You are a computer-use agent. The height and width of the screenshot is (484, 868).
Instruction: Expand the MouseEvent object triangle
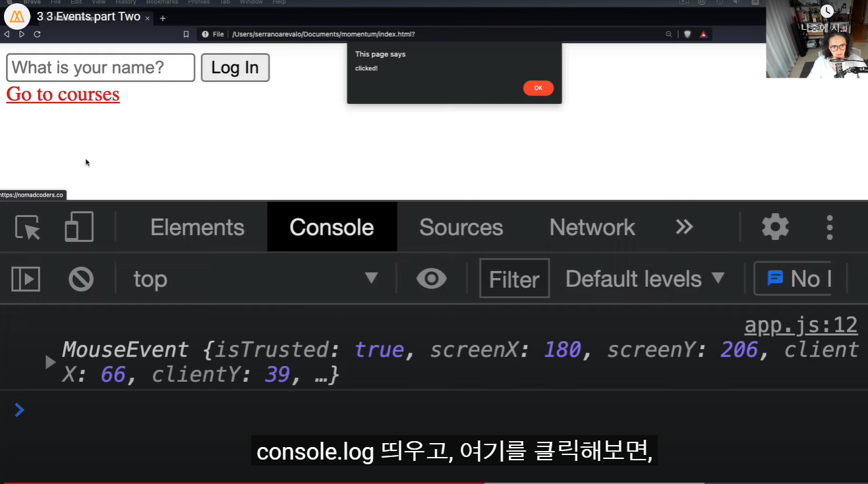tap(50, 361)
